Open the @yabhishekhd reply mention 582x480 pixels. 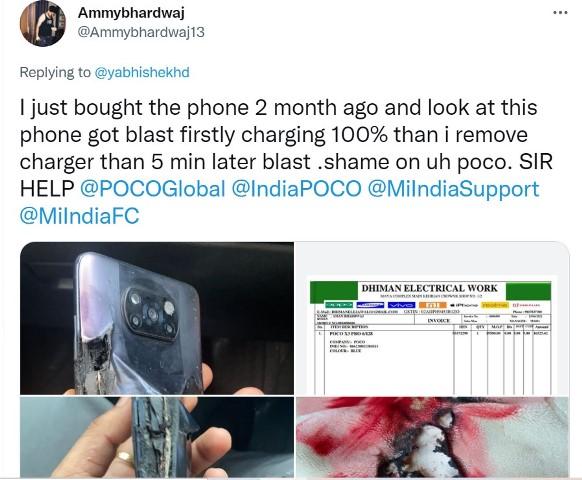142,72
